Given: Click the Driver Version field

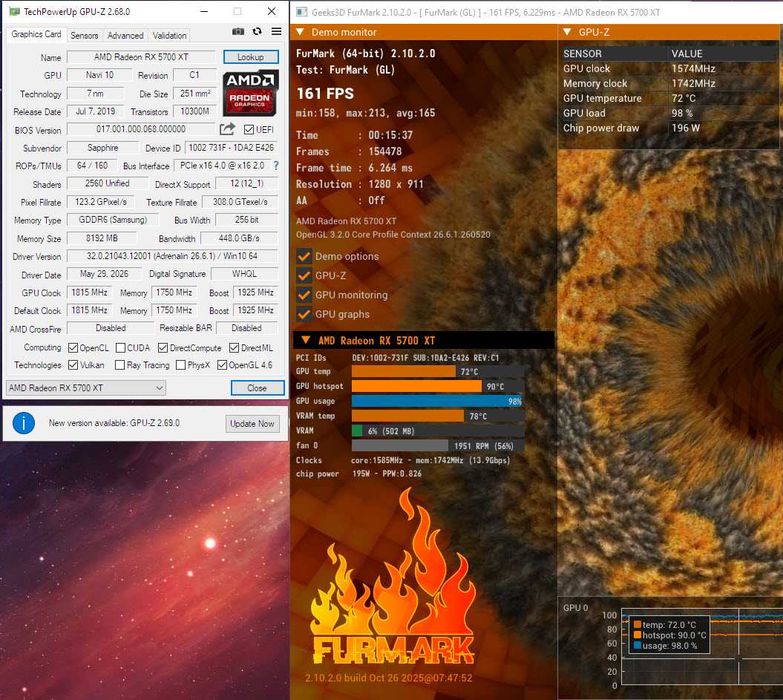Looking at the screenshot, I should click(172, 256).
